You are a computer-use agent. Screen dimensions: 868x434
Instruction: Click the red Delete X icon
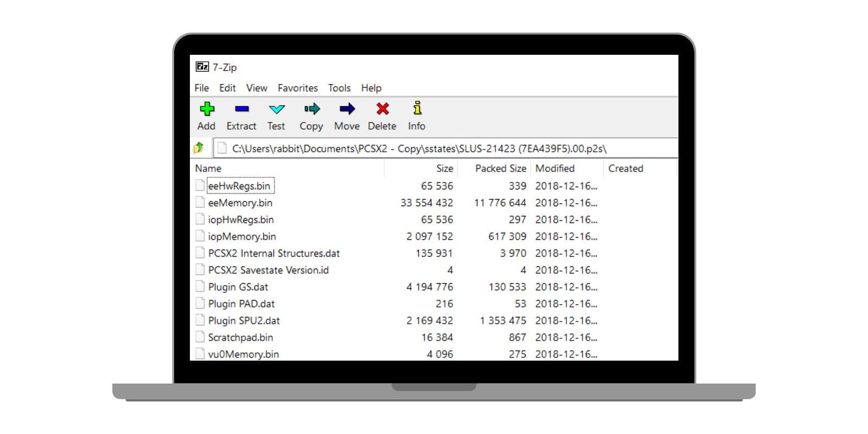[382, 109]
